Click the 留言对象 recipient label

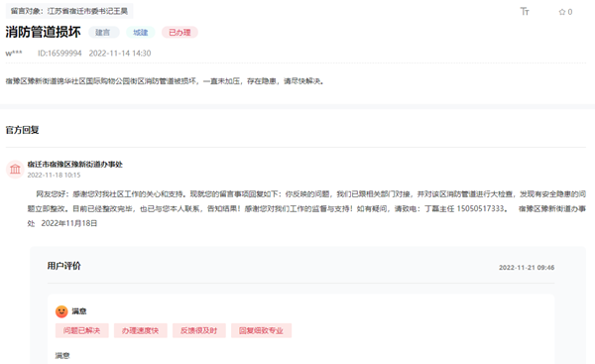click(x=69, y=11)
